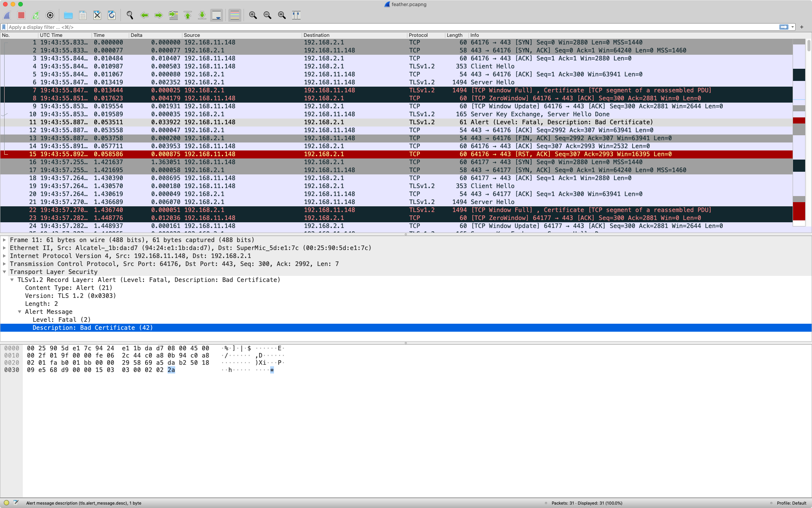Image resolution: width=812 pixels, height=508 pixels.
Task: Go forward in packet history
Action: [x=159, y=15]
